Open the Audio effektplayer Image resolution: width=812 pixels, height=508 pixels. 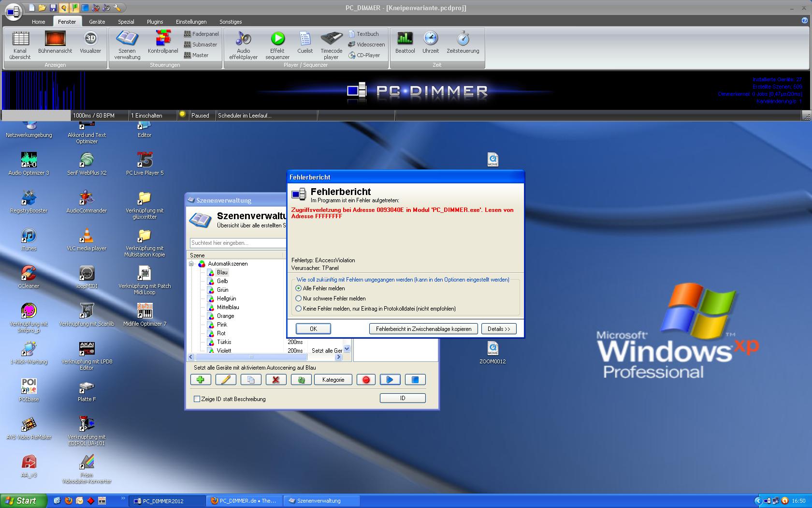[x=243, y=45]
